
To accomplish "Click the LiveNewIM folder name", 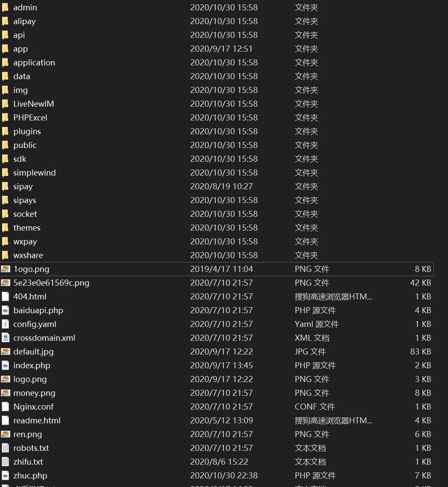I will pyautogui.click(x=34, y=104).
